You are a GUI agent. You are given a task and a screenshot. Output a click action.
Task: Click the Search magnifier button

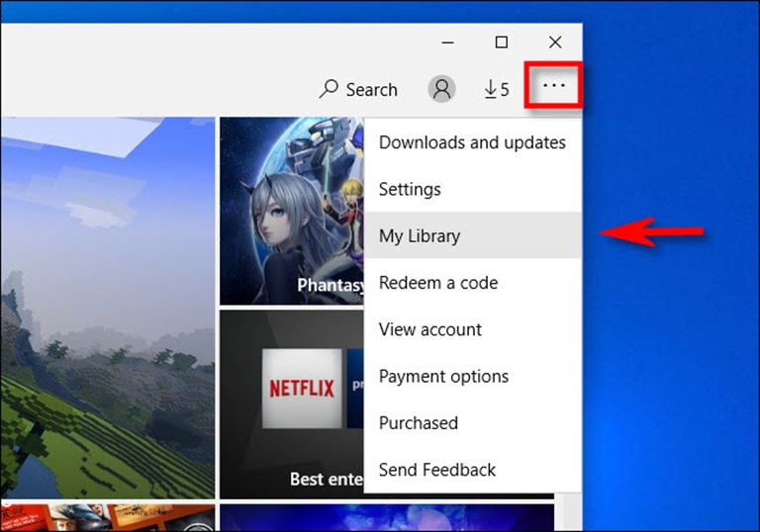tap(357, 90)
